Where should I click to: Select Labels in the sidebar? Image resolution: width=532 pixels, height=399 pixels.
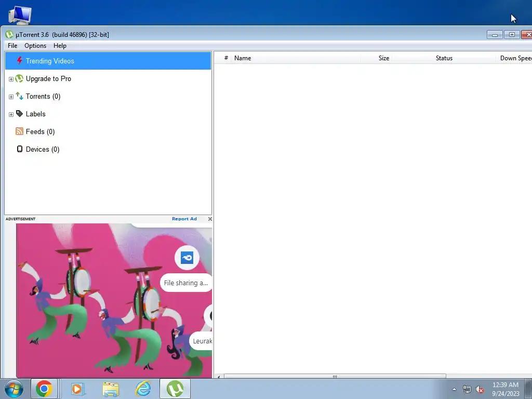35,114
